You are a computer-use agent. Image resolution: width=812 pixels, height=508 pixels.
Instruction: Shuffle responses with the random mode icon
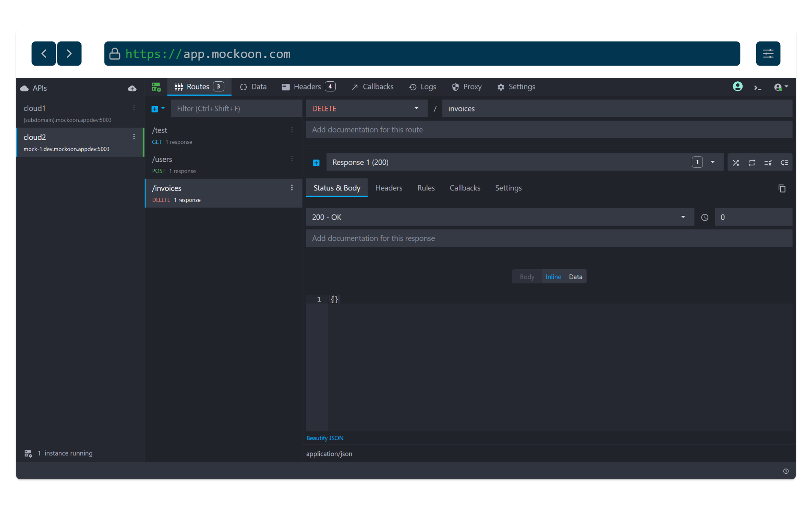(736, 162)
